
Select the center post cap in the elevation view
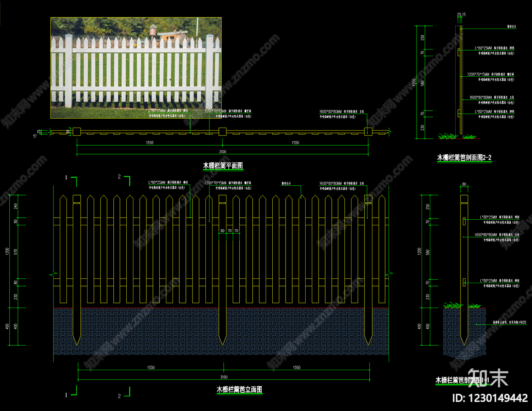tap(222, 199)
